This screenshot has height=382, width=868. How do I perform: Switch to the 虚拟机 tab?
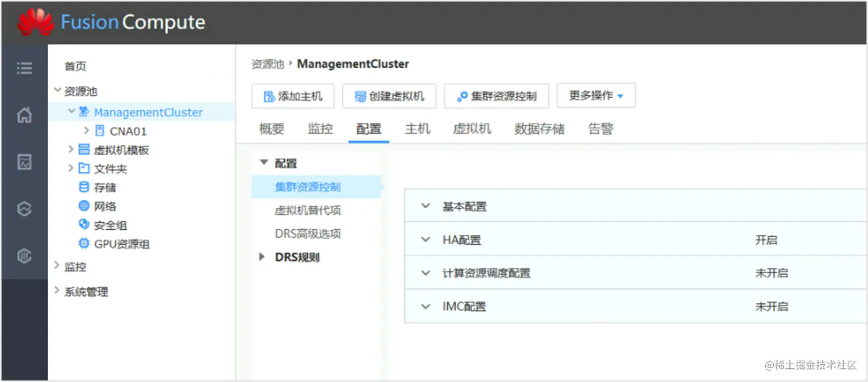(x=472, y=129)
